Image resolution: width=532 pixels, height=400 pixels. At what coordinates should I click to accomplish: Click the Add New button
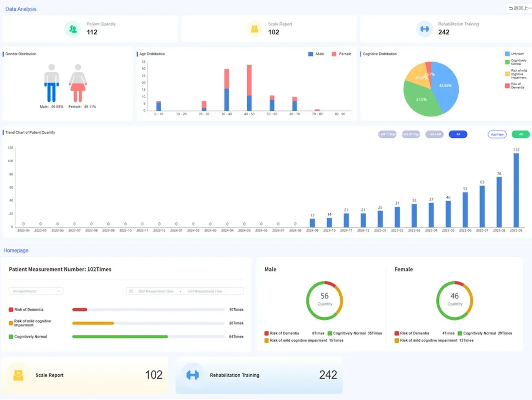(x=497, y=134)
